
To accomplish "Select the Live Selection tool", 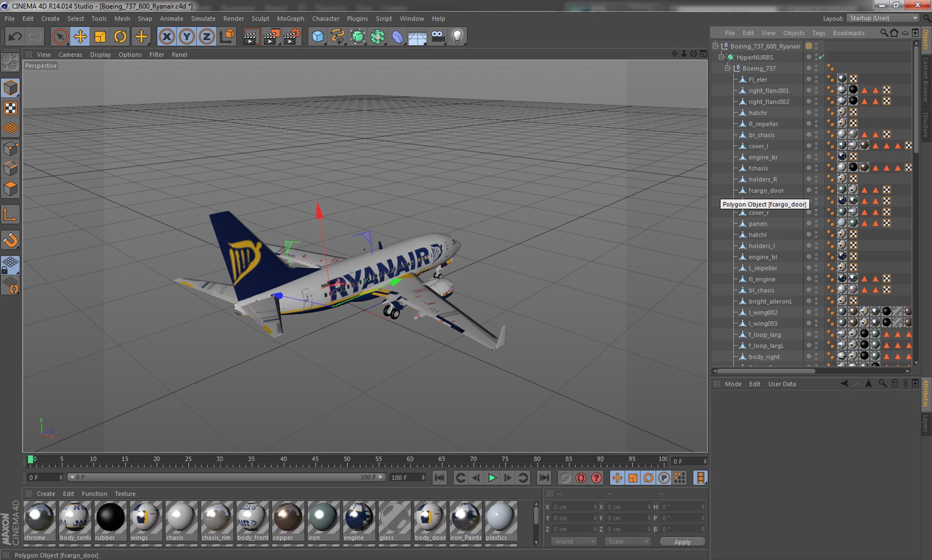I will point(60,36).
